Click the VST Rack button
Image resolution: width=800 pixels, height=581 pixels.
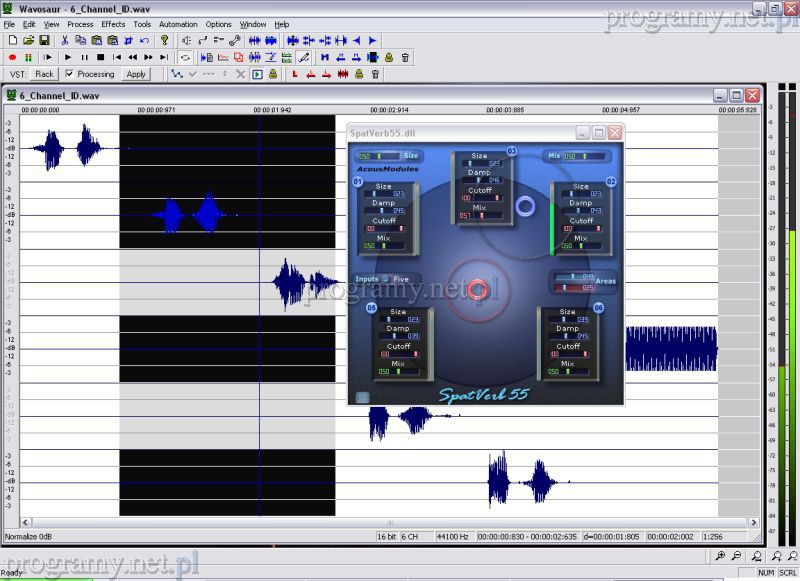click(x=44, y=74)
